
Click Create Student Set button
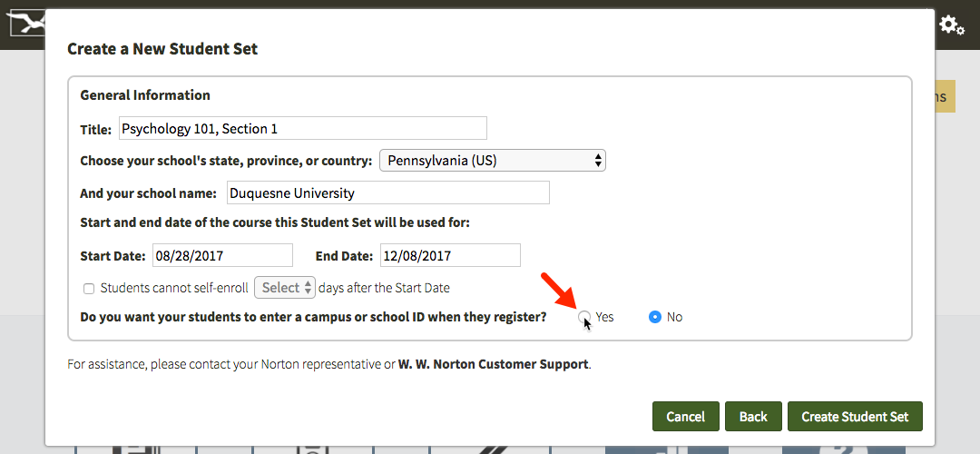[x=855, y=417]
